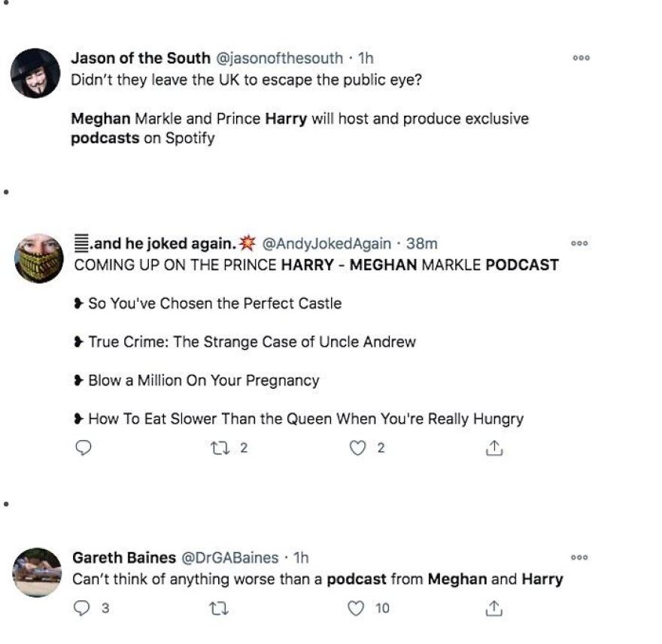The image size is (662, 644).
Task: Visit the @DrGABaines handle link
Action: click(238, 557)
